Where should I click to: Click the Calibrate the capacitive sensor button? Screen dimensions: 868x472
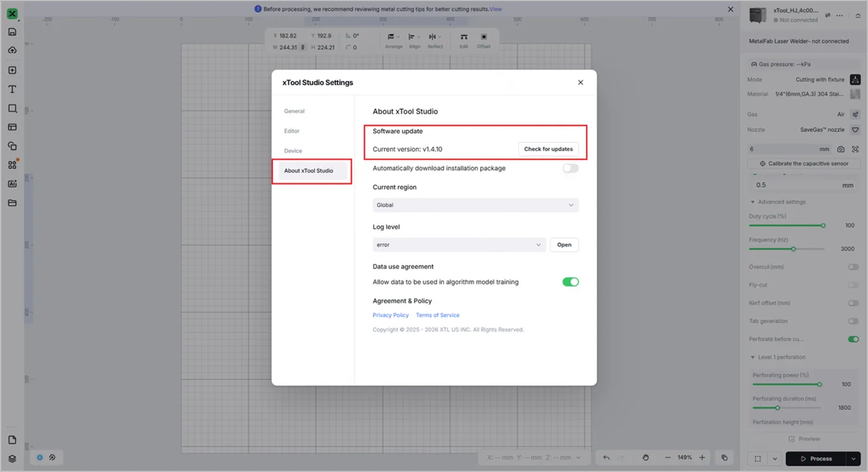(804, 164)
